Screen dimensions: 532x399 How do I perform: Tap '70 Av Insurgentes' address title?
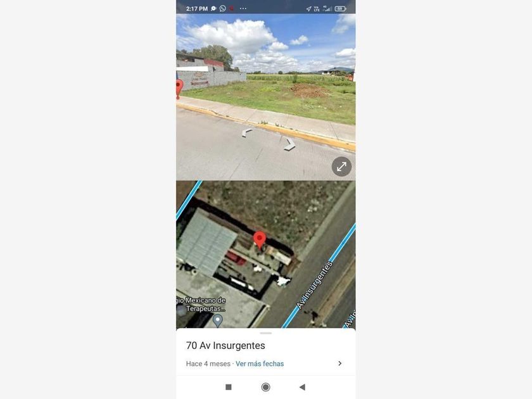tap(225, 345)
